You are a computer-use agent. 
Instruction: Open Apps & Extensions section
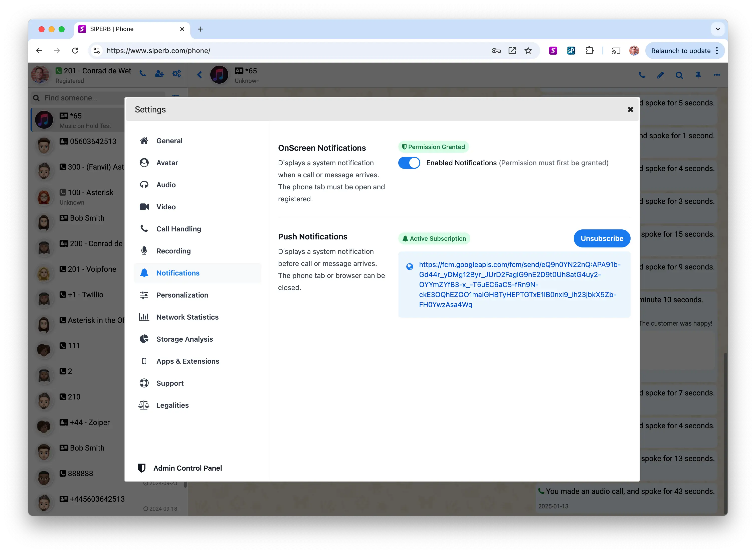197,361
